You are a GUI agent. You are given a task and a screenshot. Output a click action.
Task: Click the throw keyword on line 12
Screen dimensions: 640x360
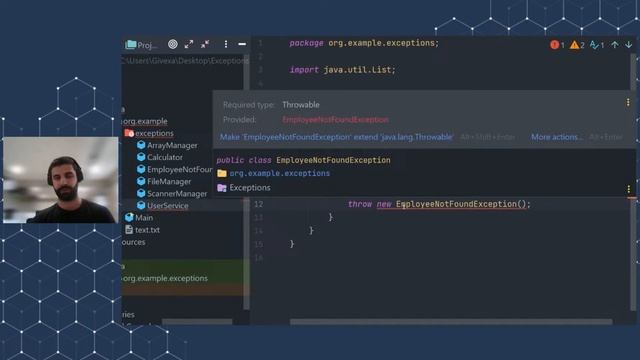(x=360, y=204)
